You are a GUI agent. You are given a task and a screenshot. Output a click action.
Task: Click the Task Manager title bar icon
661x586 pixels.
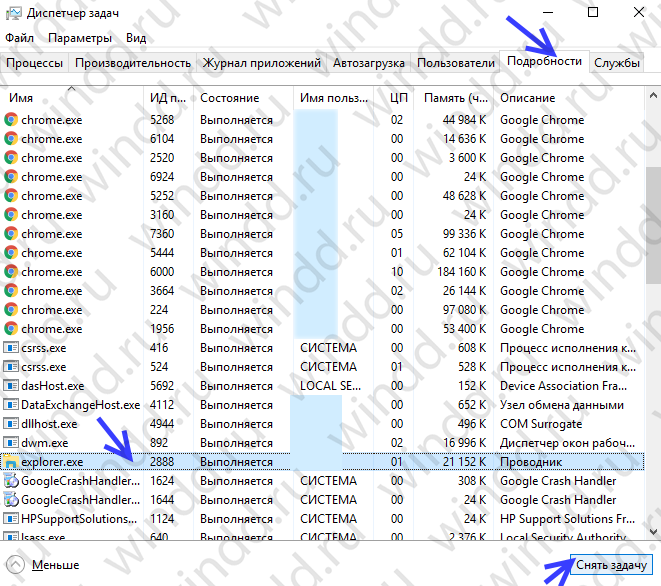(13, 13)
